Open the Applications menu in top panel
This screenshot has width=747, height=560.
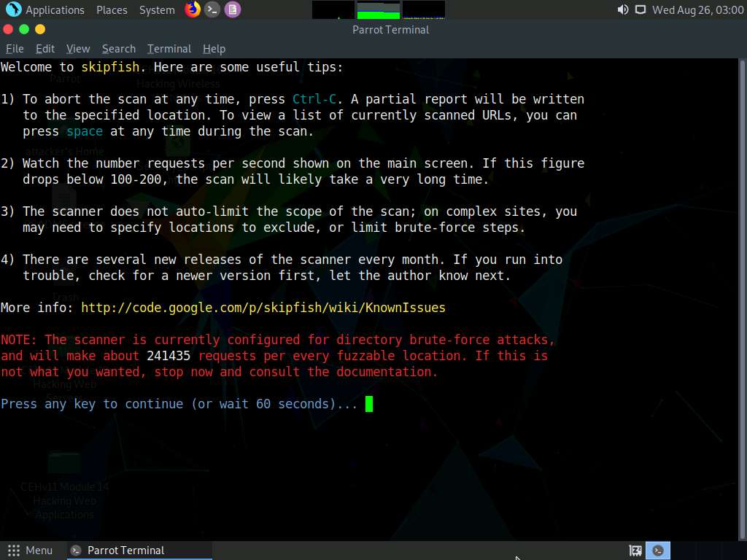pyautogui.click(x=55, y=10)
